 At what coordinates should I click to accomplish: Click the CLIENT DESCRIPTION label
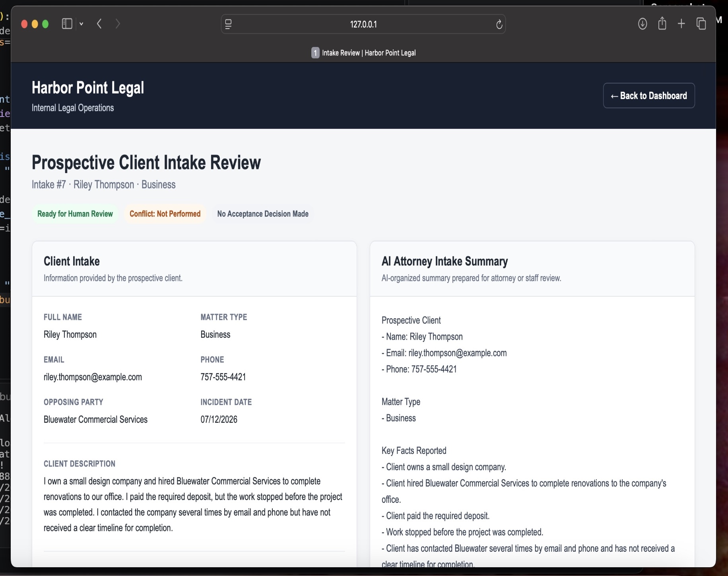pos(80,464)
